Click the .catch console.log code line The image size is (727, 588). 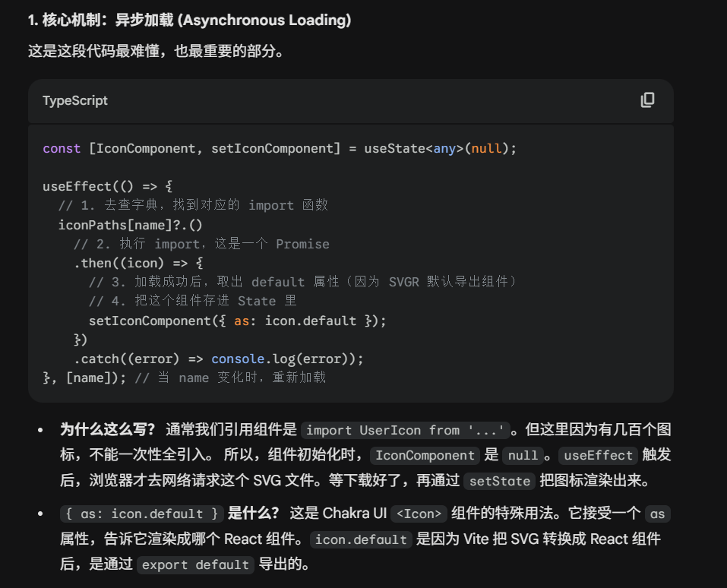pos(219,359)
